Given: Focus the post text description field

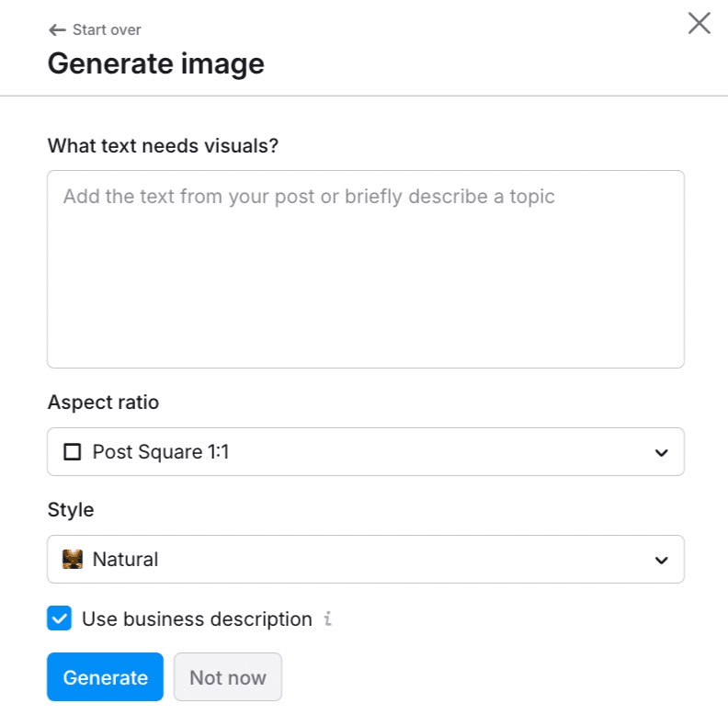Looking at the screenshot, I should (x=365, y=269).
